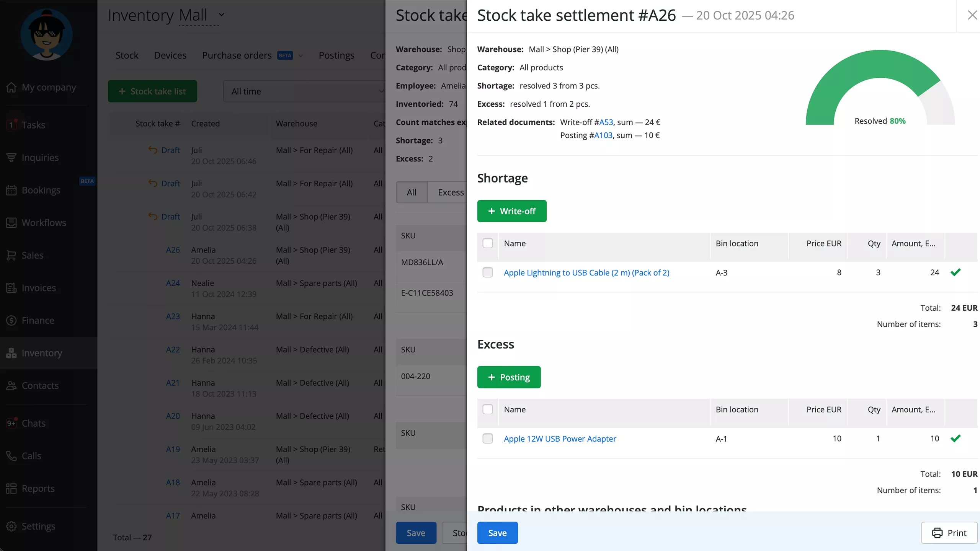Select all shortage items header checkbox
Screen dimensions: 980x551
pos(487,243)
